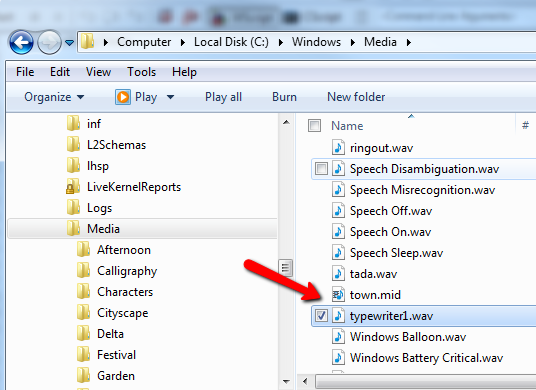Screen dimensions: 536x390
Task: Expand the arrow after Windows breadcrumb
Action: click(x=353, y=42)
